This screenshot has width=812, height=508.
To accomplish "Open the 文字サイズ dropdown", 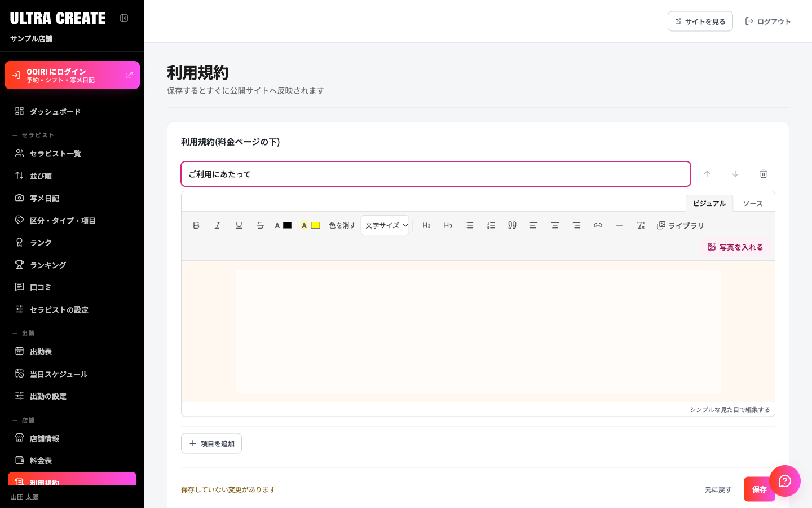I will pos(385,225).
